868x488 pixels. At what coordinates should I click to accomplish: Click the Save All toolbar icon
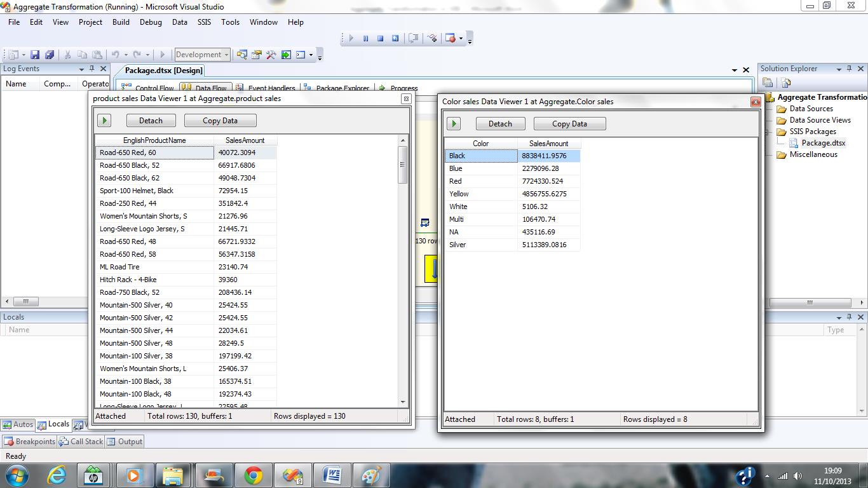tap(49, 55)
